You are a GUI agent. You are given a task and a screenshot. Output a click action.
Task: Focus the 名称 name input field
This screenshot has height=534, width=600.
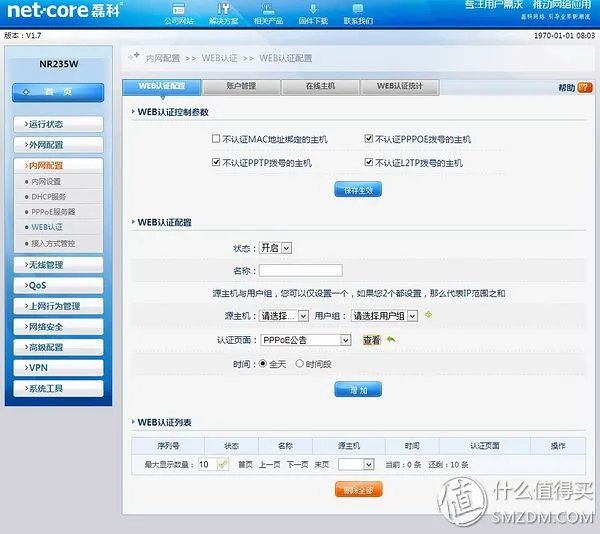[x=300, y=270]
